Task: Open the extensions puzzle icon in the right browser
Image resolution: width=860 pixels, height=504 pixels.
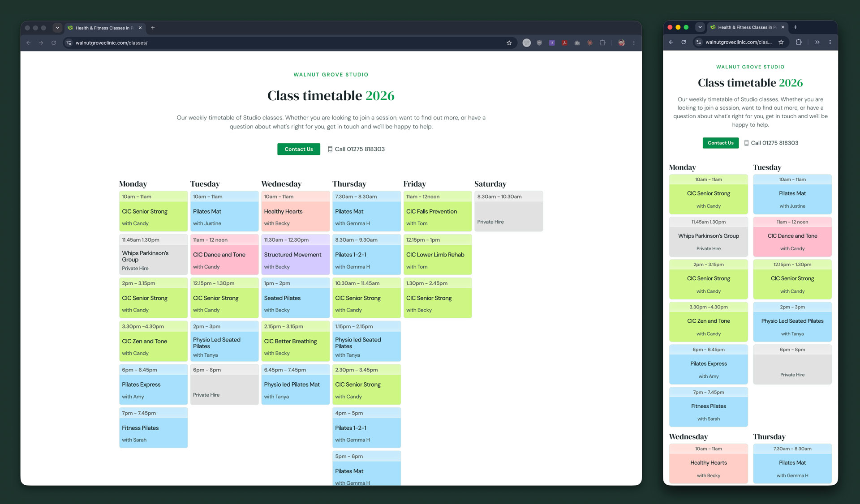Action: (x=799, y=42)
